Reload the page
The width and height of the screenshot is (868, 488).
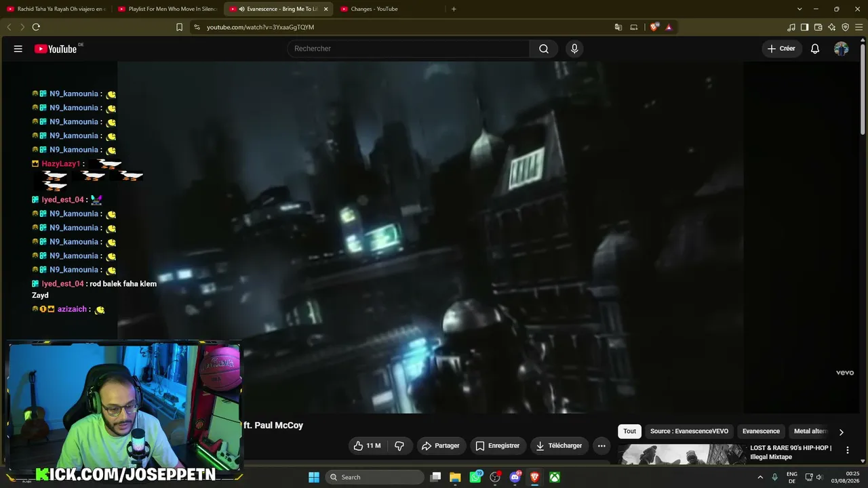tap(36, 27)
